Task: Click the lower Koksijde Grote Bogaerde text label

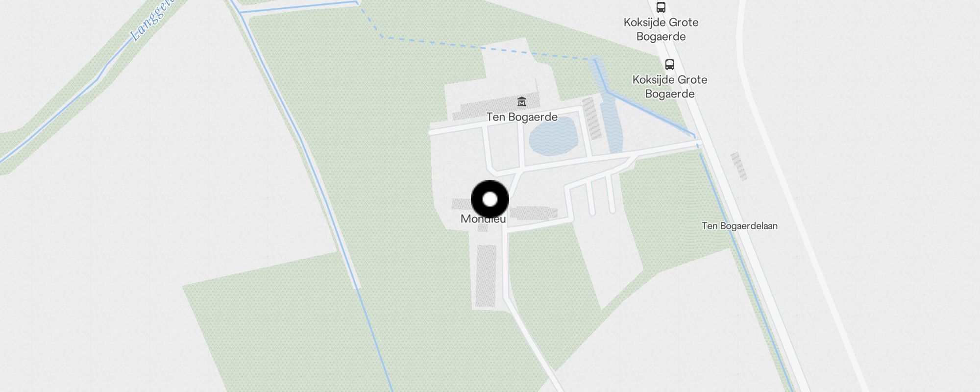Action: pyautogui.click(x=670, y=87)
